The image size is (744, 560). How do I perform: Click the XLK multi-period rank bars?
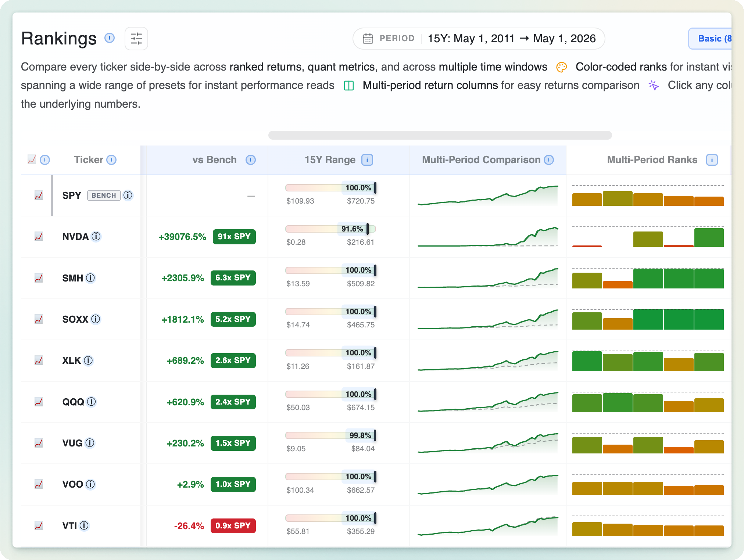pos(648,360)
